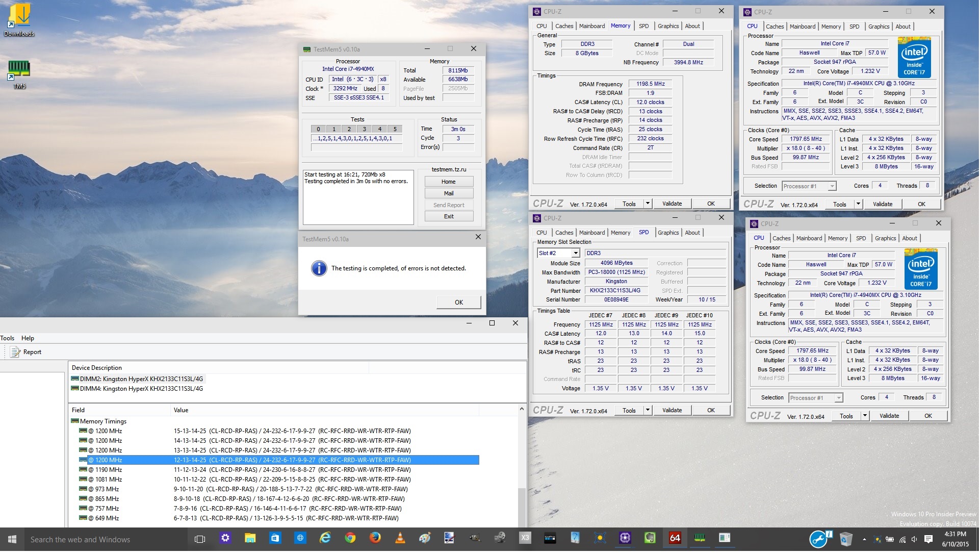Click Validate in the CPU-Z Memory window

click(673, 205)
